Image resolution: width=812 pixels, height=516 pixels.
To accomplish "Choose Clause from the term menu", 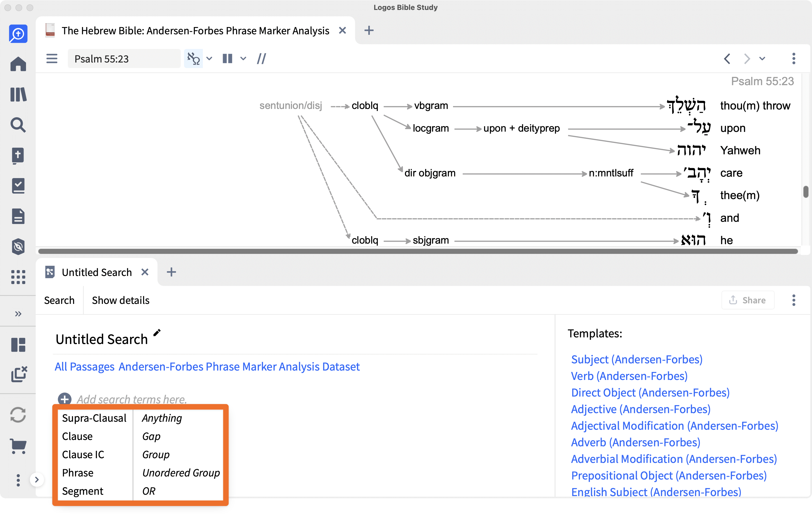I will point(77,436).
